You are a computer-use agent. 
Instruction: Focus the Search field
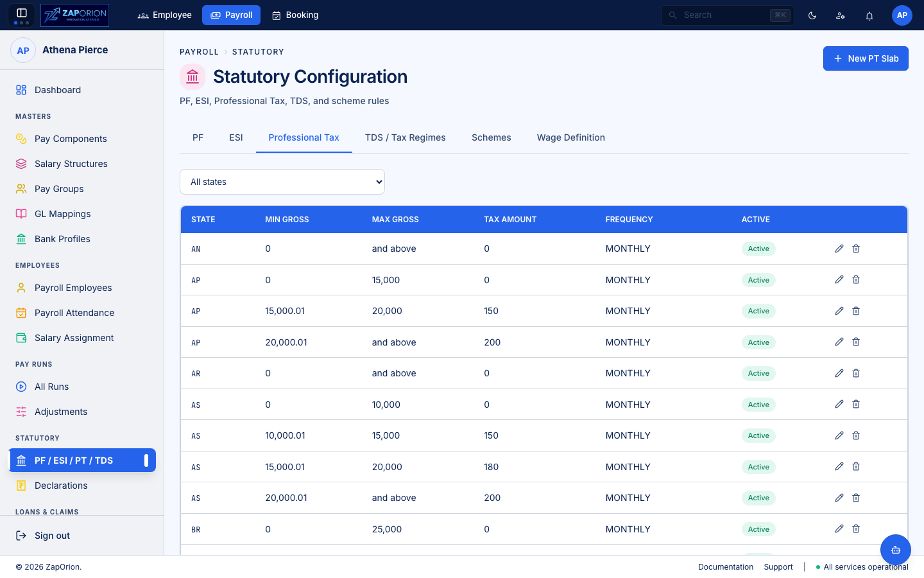[x=728, y=15]
